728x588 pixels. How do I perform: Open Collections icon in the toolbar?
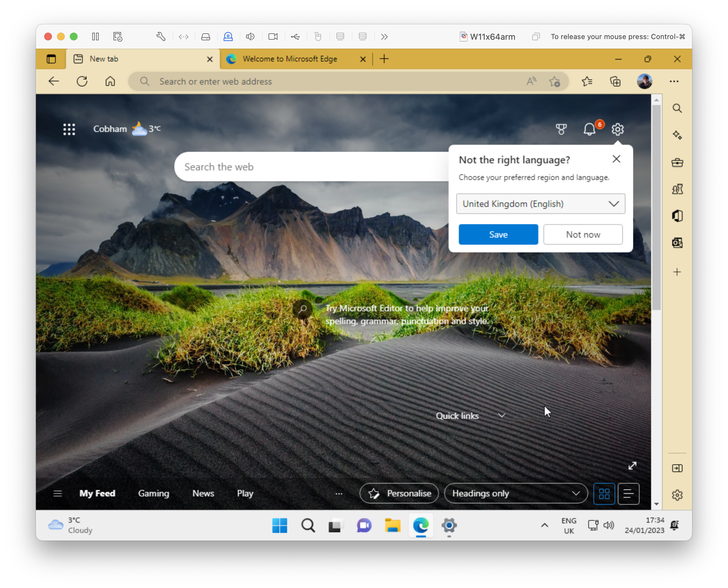pyautogui.click(x=615, y=81)
